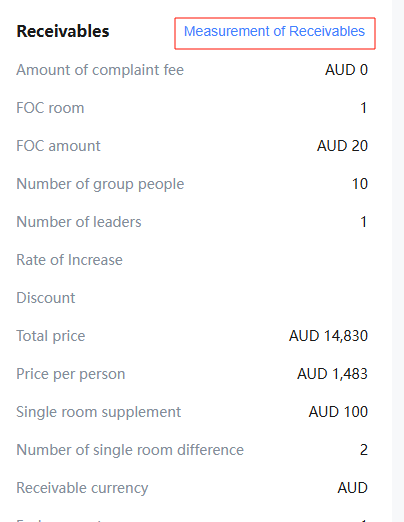Select the Single room supplement AUD 100 value

click(338, 412)
